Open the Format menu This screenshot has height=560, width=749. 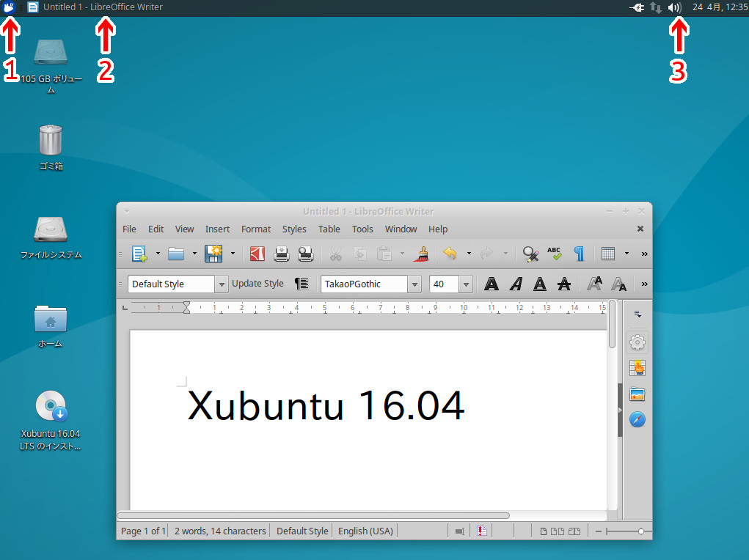(256, 229)
